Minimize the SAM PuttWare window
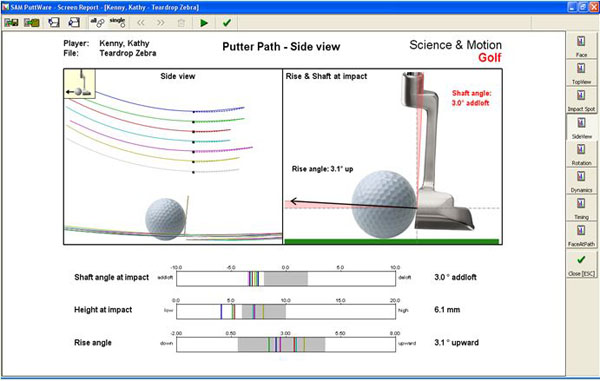The width and height of the screenshot is (600, 381). (572, 7)
